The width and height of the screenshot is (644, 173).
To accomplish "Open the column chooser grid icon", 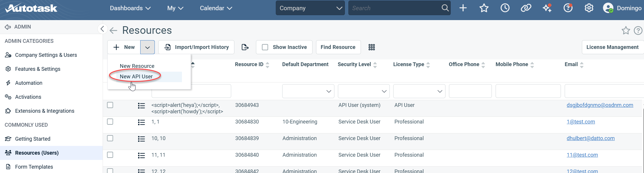I will [x=371, y=47].
